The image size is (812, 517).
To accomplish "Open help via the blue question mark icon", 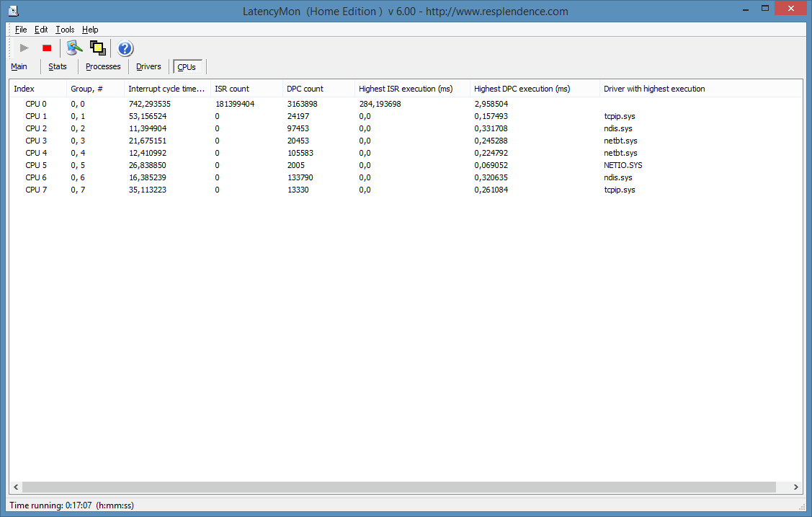I will pos(125,48).
